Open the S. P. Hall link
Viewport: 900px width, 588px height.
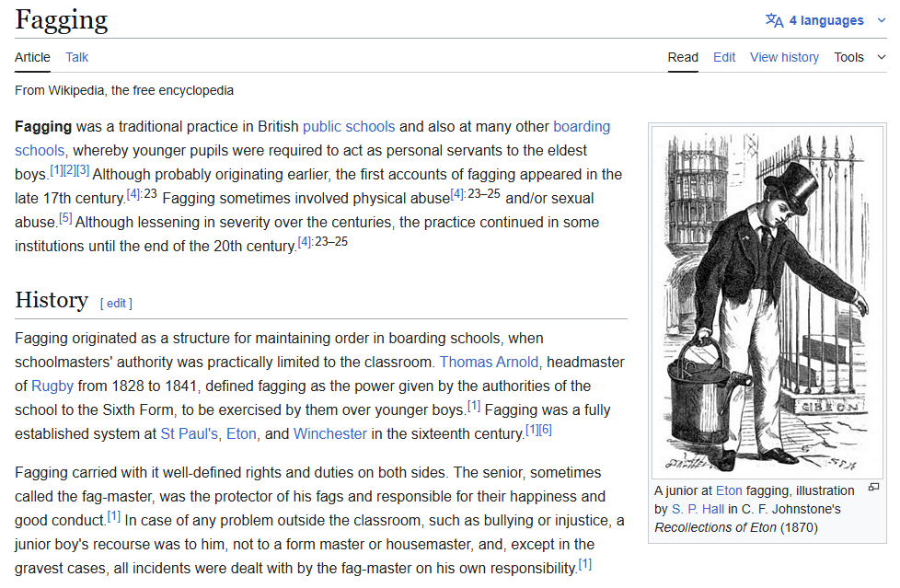point(698,509)
